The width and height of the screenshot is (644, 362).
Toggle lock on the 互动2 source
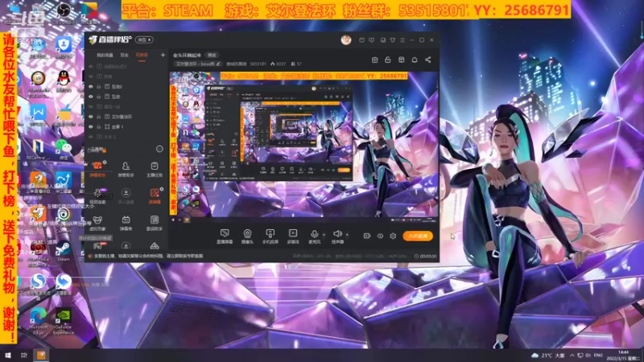click(98, 87)
